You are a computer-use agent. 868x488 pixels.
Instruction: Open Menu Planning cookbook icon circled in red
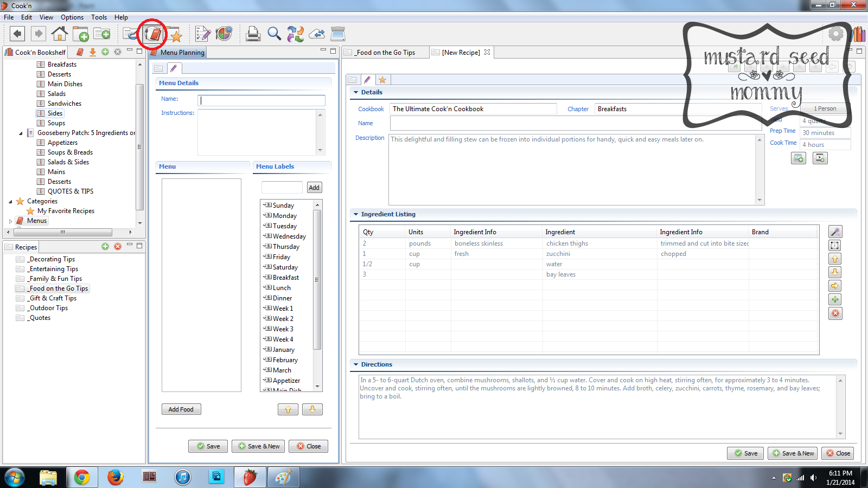154,34
